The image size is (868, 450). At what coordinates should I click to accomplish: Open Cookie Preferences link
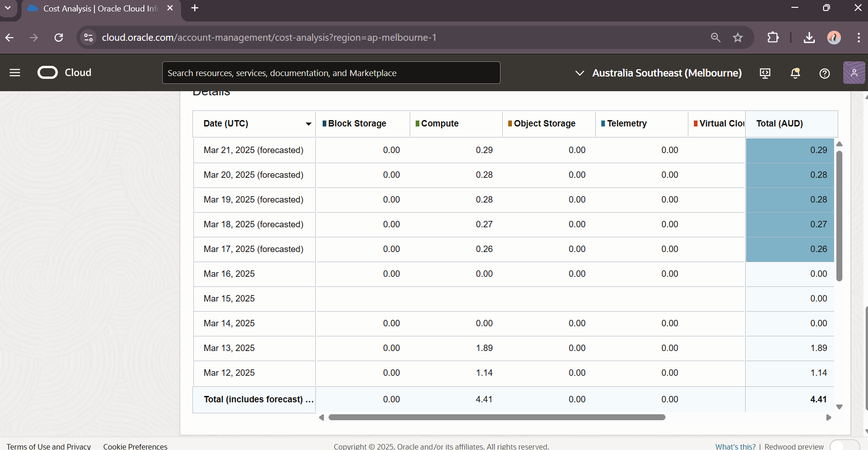(x=135, y=446)
